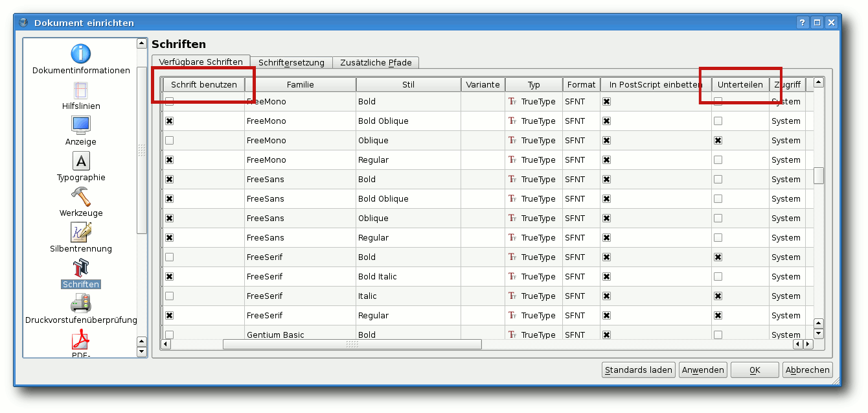Click the Variante column header

(483, 84)
